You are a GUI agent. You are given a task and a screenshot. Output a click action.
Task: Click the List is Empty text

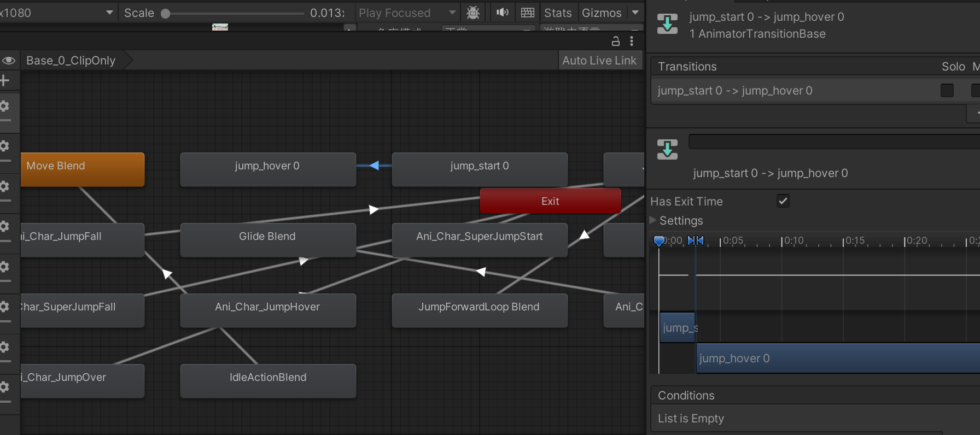pyautogui.click(x=691, y=419)
